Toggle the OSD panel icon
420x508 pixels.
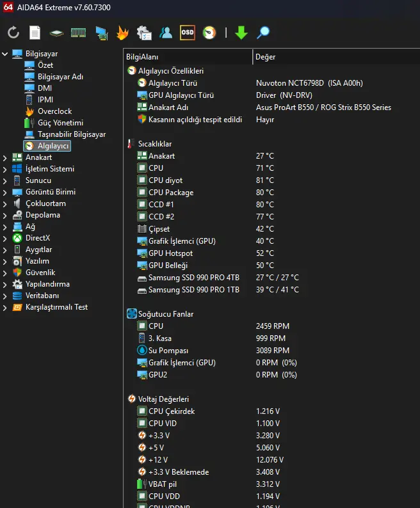(x=188, y=33)
